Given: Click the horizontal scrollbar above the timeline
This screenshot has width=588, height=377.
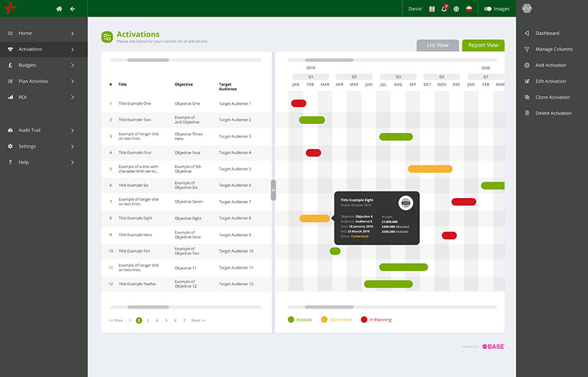Looking at the screenshot, I should point(329,60).
